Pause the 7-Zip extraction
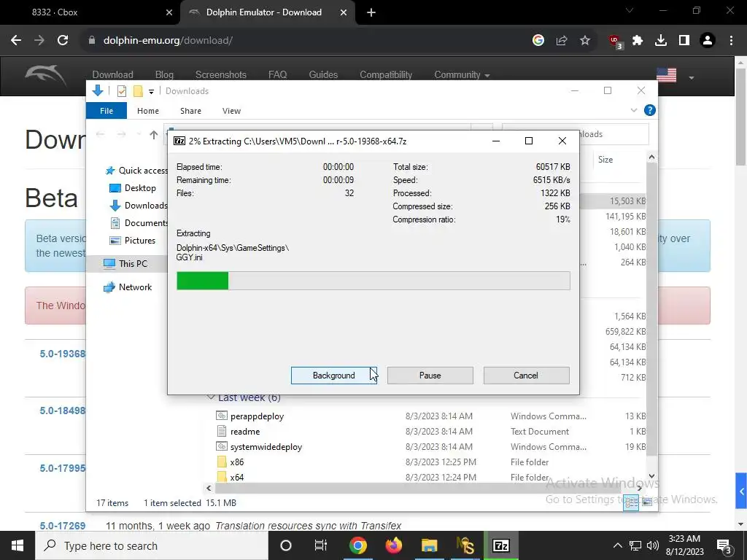The width and height of the screenshot is (747, 560). 430,376
